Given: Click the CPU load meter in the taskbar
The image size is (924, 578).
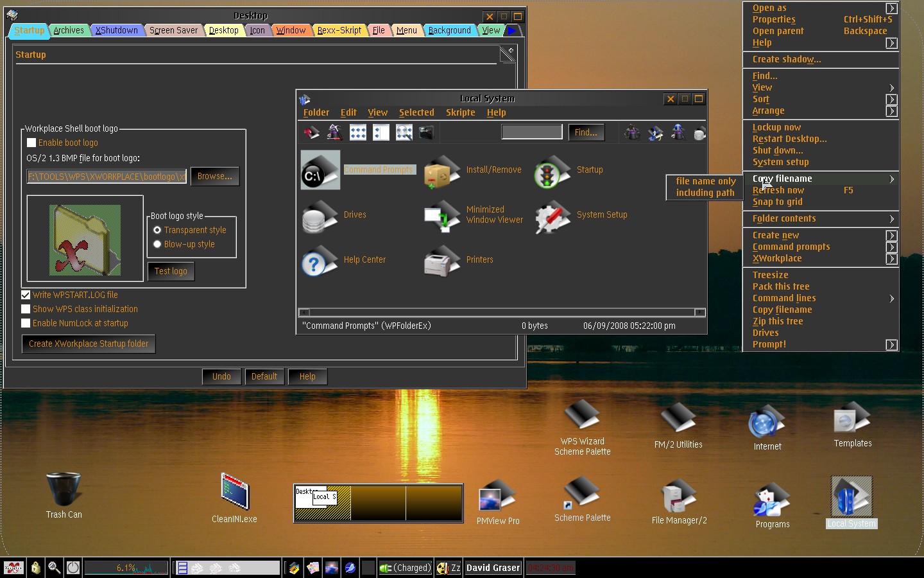Looking at the screenshot, I should point(126,568).
